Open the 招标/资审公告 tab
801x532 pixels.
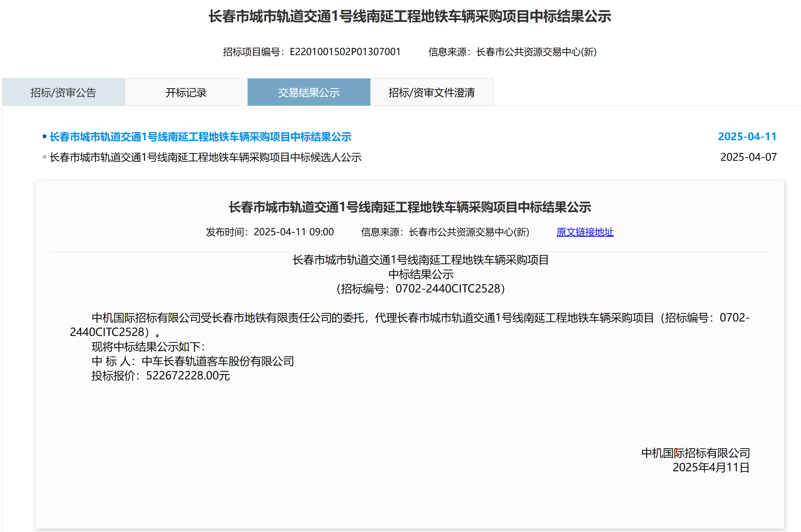tap(63, 92)
